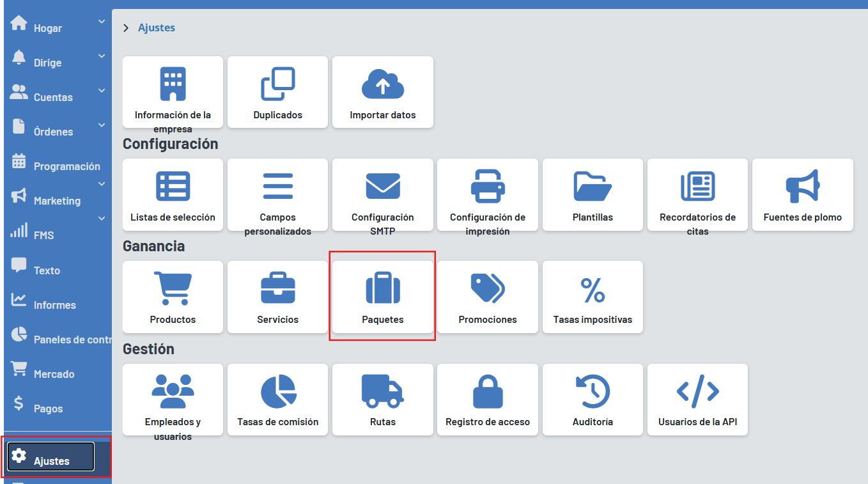Open Recordatorios de citas tile
The width and height of the screenshot is (868, 484).
coord(697,194)
